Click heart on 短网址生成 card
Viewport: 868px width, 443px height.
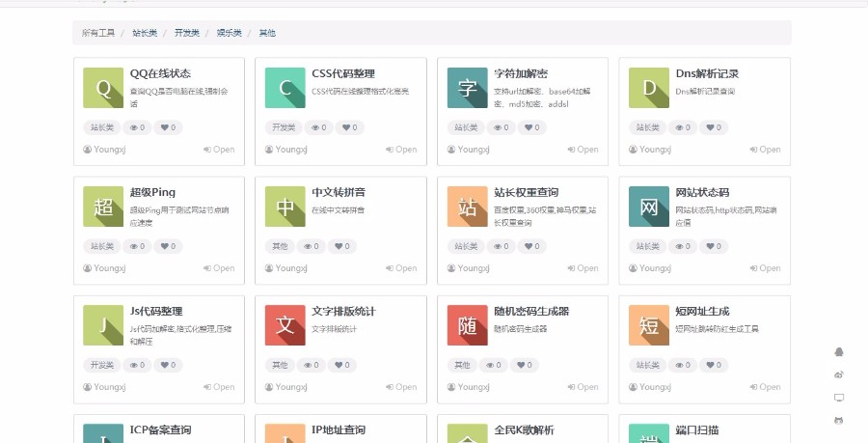tap(714, 365)
